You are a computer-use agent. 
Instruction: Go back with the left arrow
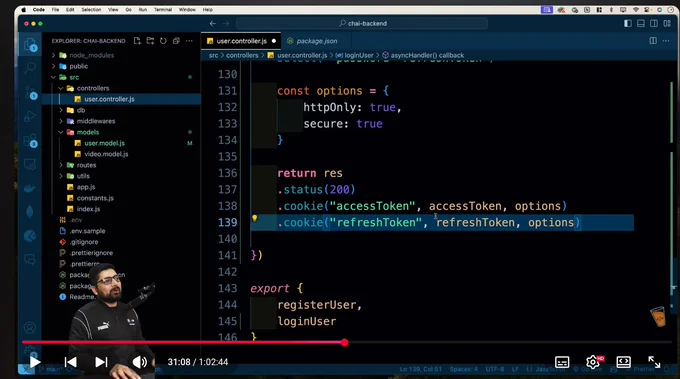tap(212, 23)
